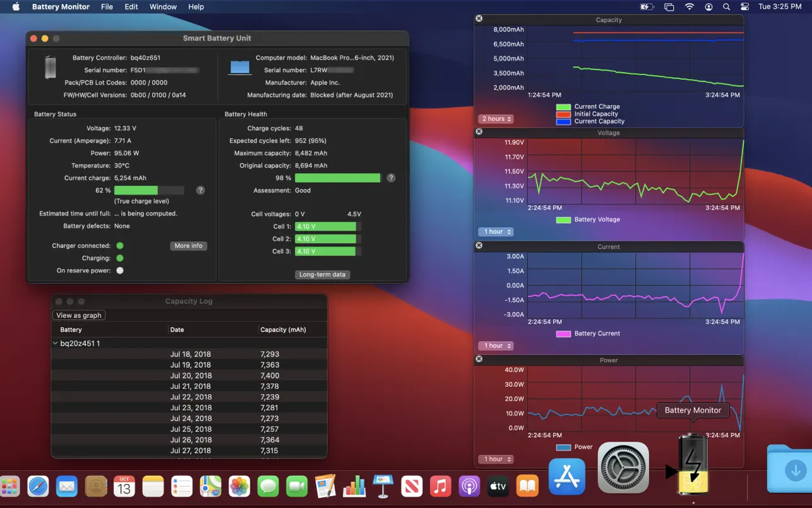
Task: Click the help icon beside true charge level
Action: tap(200, 190)
